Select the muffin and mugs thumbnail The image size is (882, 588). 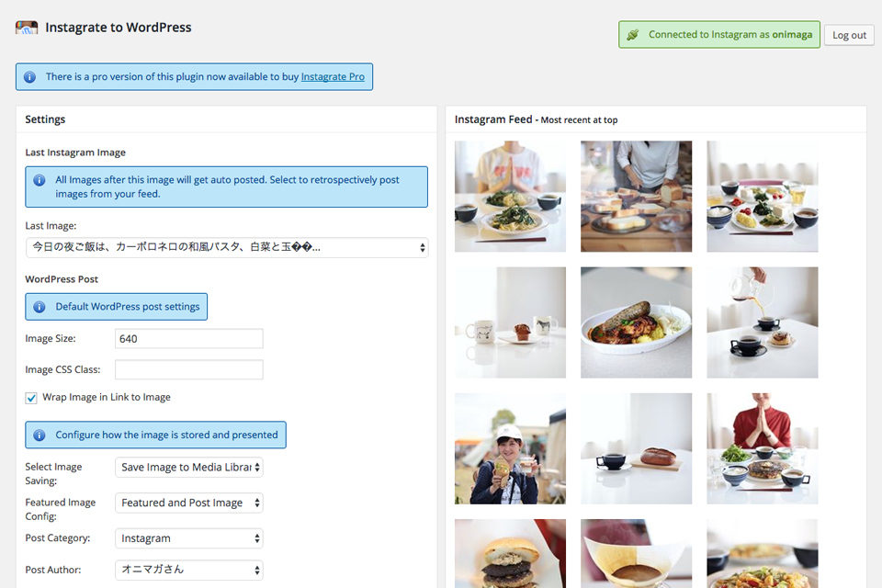[510, 322]
